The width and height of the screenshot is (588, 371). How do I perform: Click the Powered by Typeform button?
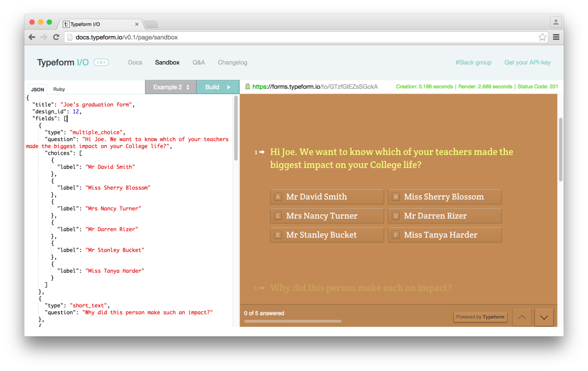tap(480, 317)
